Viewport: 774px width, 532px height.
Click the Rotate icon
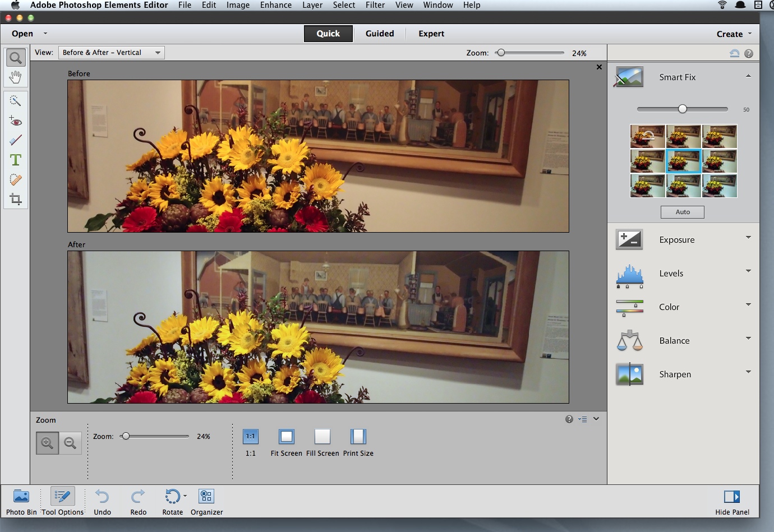coord(172,497)
